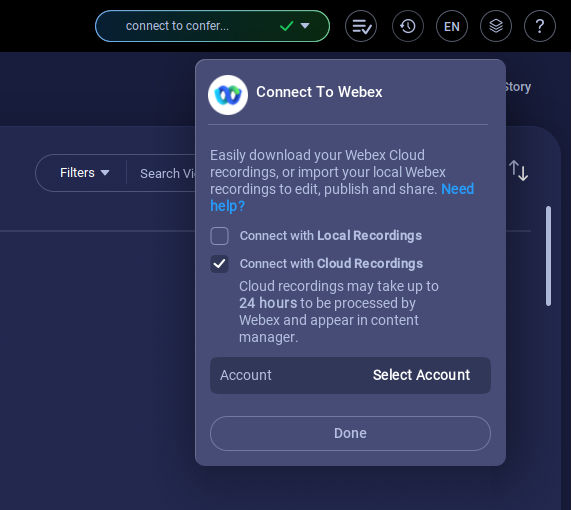Click the Webex logo in the dialog
572x510 pixels.
(x=228, y=95)
